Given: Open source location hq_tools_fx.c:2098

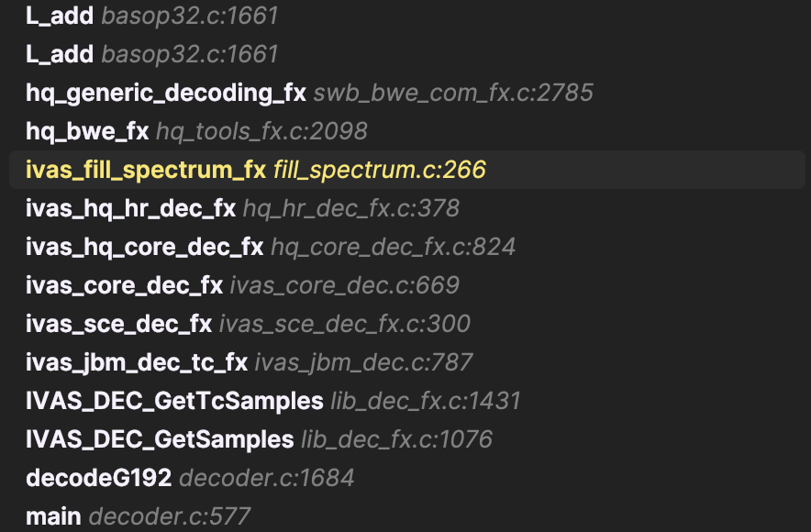Looking at the screenshot, I should point(261,131).
